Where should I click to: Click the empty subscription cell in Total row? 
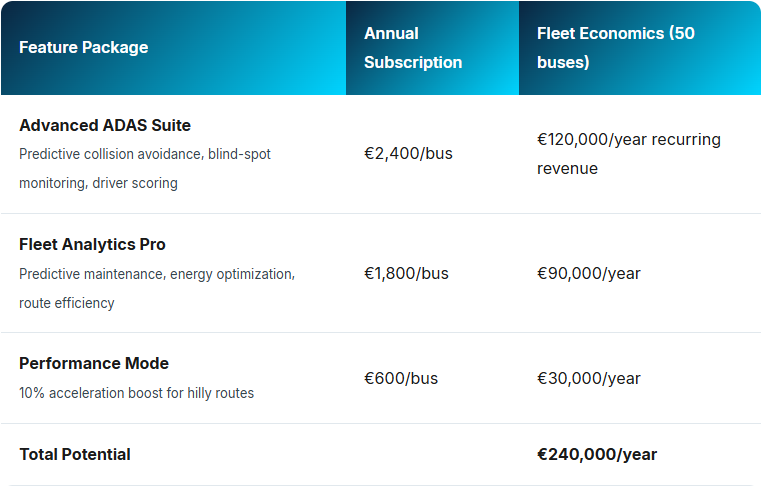coord(432,454)
